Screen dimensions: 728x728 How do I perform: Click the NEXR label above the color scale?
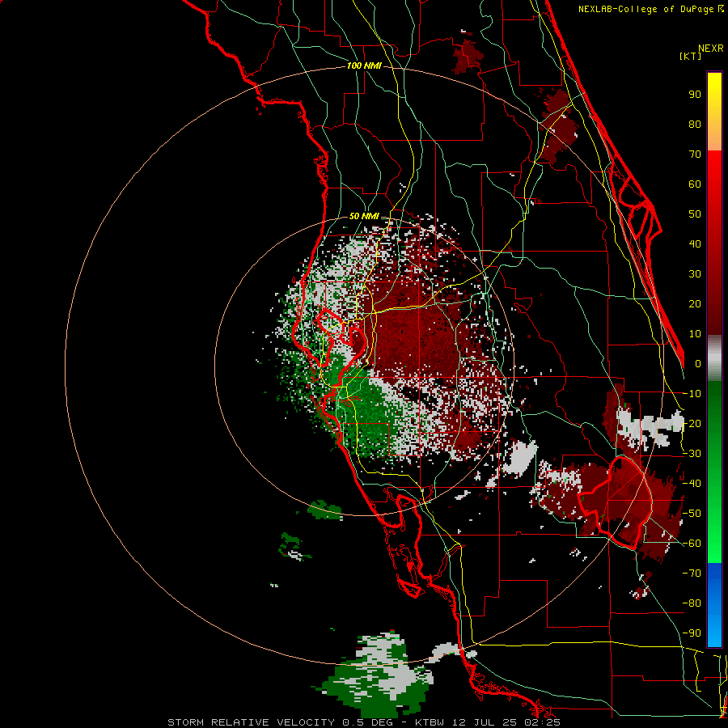tap(711, 49)
